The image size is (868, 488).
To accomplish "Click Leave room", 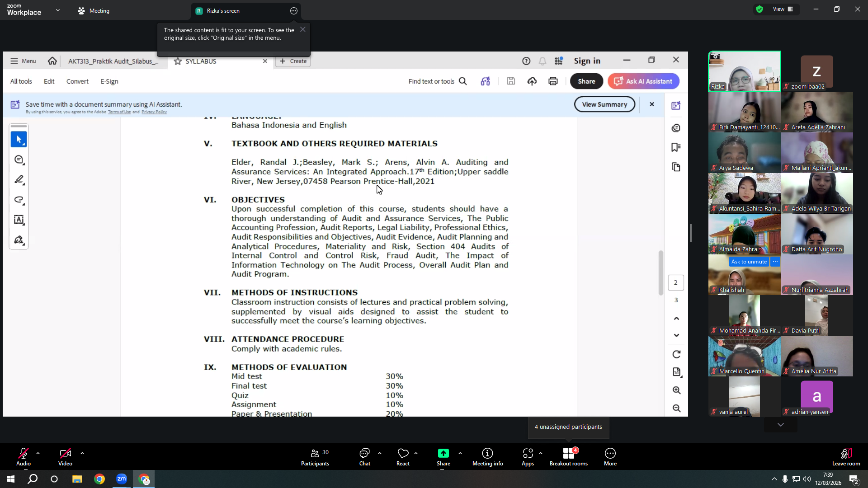I will click(x=846, y=457).
